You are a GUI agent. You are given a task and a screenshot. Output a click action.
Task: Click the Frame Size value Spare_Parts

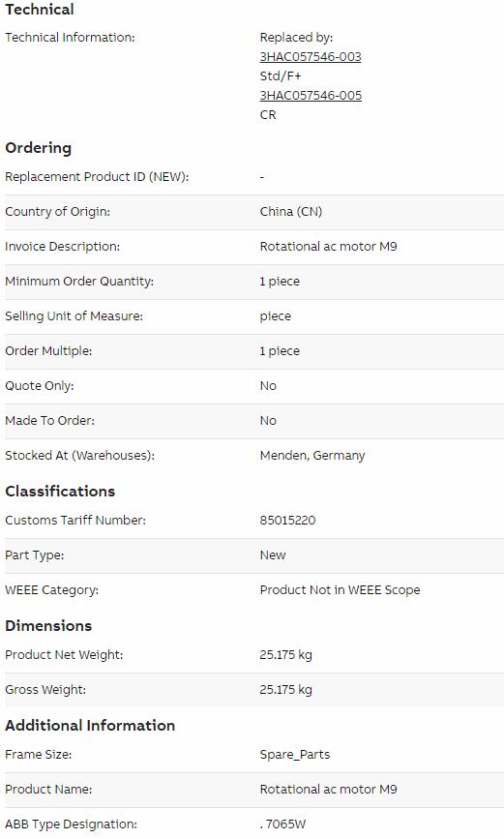pyautogui.click(x=295, y=755)
